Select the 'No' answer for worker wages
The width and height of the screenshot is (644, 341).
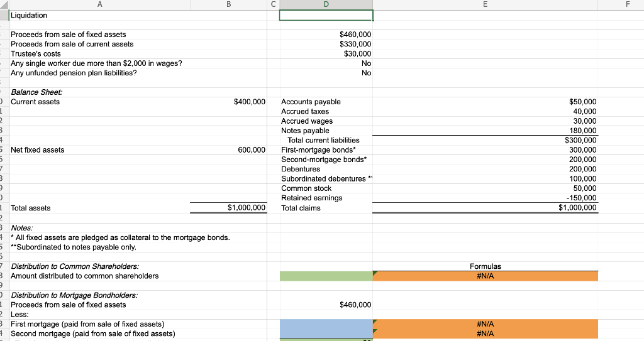coord(367,63)
